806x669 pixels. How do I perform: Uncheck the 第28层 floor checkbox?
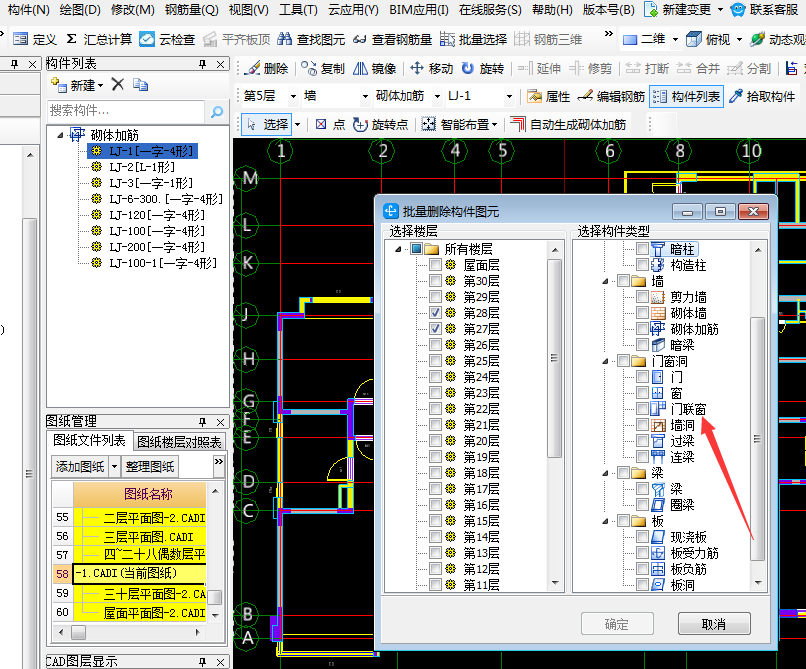pos(435,313)
